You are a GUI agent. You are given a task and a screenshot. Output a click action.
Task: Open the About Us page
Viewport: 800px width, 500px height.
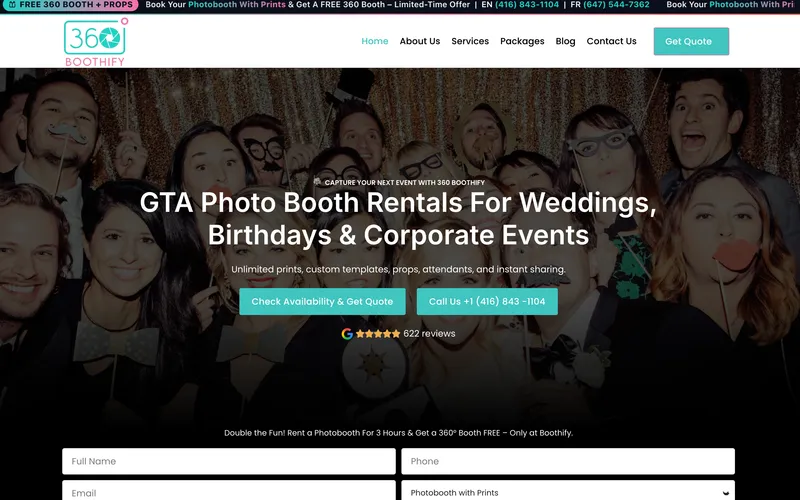pyautogui.click(x=419, y=41)
